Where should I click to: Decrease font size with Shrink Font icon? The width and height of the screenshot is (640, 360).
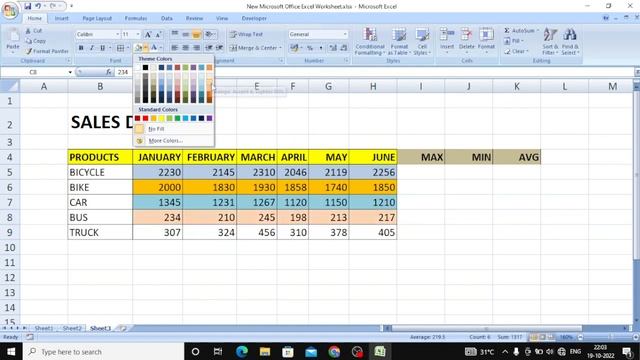point(158,35)
